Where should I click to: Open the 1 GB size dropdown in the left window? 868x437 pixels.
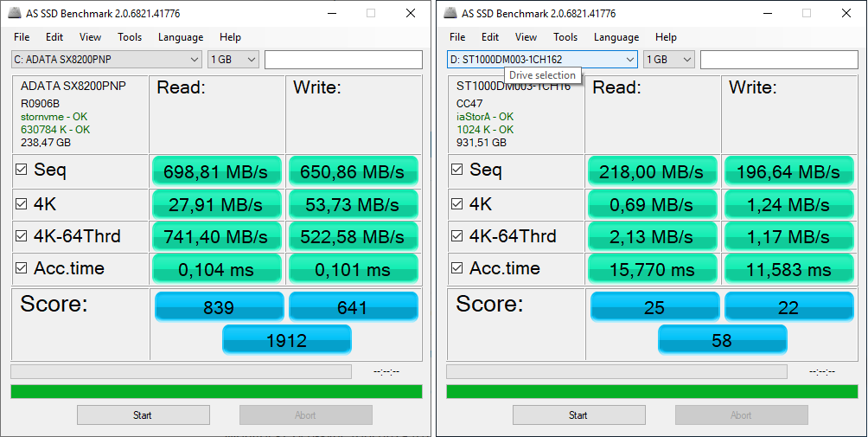[233, 59]
